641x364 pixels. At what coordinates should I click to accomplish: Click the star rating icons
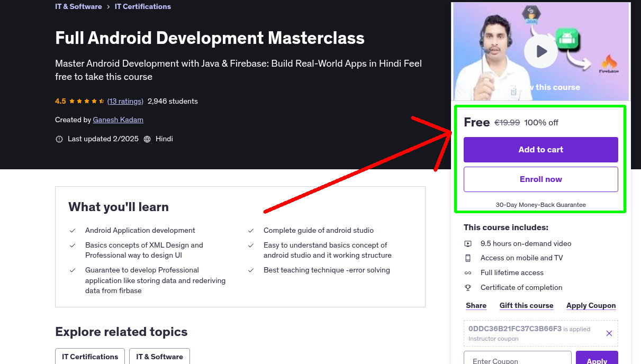tap(87, 101)
